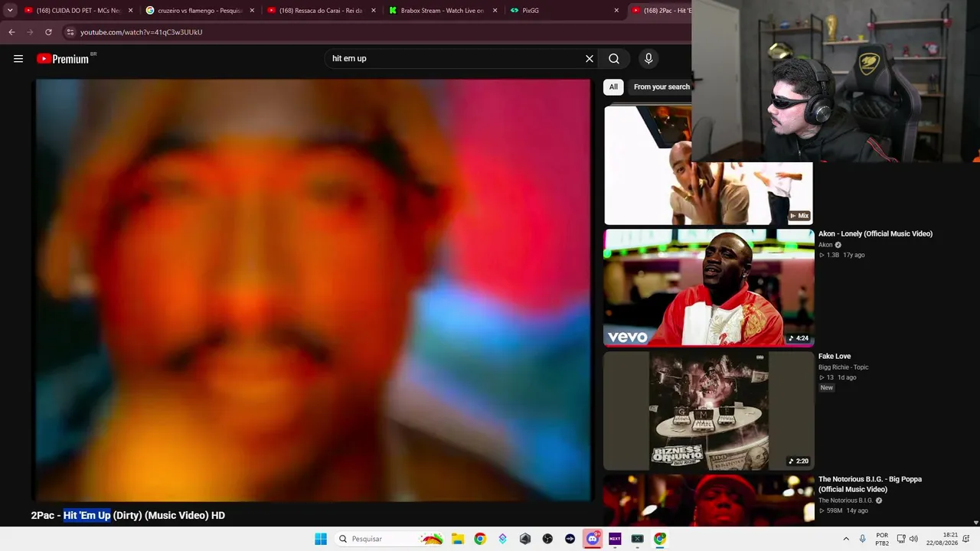Viewport: 980px width, 551px height.
Task: Open The Notorious B.I.G. - Big Poppa title
Action: [870, 484]
